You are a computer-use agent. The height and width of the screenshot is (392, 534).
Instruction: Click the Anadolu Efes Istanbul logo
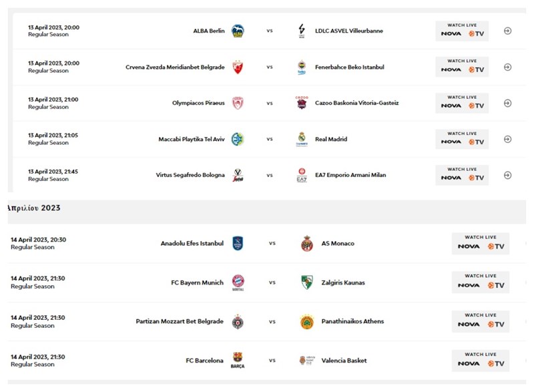(x=239, y=243)
